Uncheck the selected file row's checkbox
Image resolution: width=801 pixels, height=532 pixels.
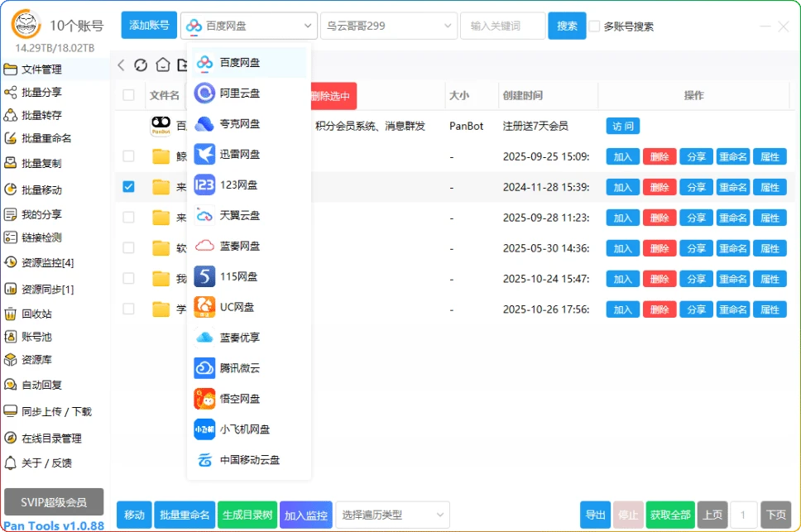[128, 187]
